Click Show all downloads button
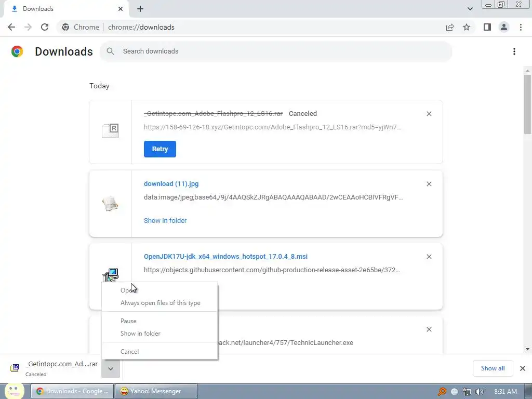 493,368
